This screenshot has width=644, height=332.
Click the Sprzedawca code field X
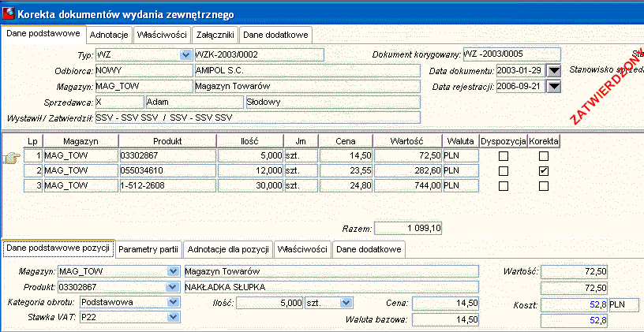119,103
